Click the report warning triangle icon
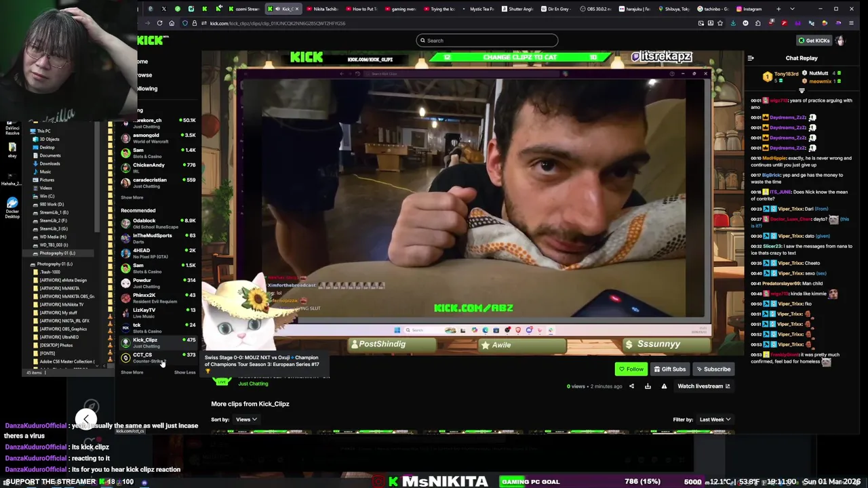Image resolution: width=868 pixels, height=488 pixels. pos(664,386)
